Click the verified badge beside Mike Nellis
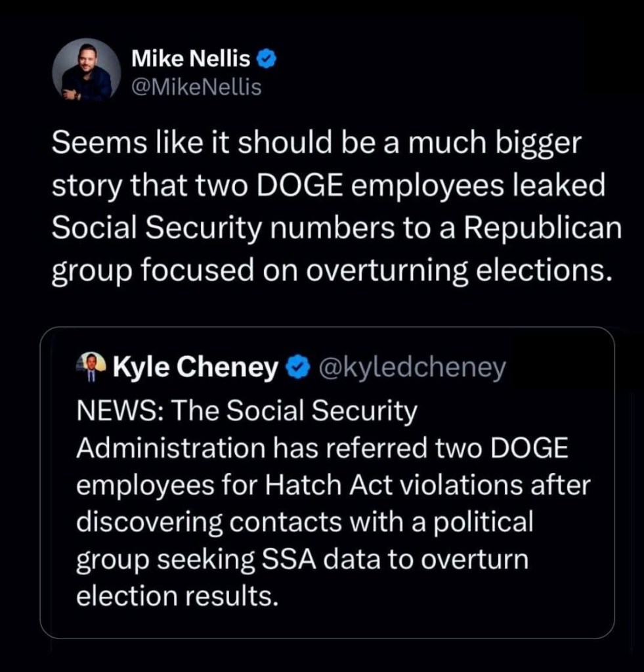This screenshot has width=644, height=672. click(x=267, y=60)
